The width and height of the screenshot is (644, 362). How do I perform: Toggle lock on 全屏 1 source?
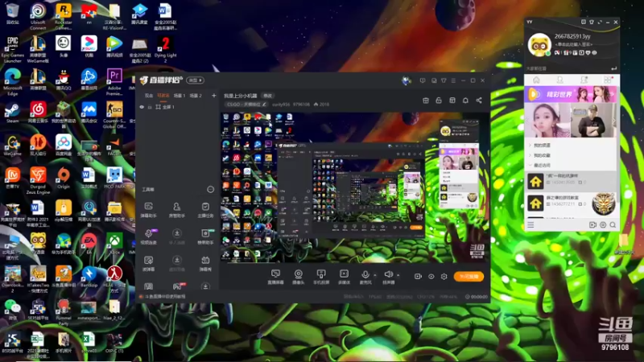pyautogui.click(x=150, y=107)
